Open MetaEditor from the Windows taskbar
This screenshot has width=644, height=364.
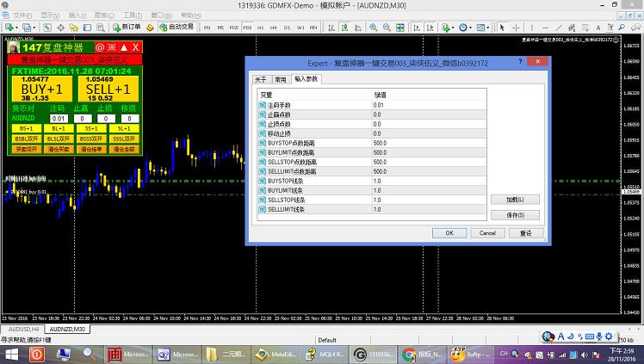click(x=277, y=355)
